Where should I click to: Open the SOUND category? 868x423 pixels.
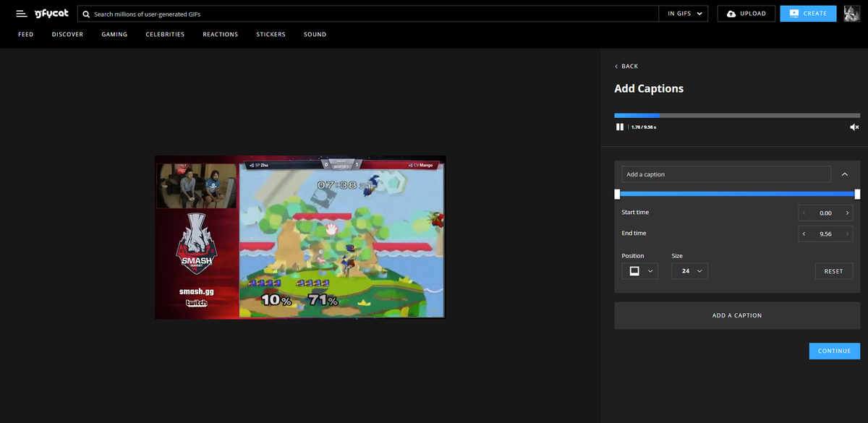tap(315, 34)
